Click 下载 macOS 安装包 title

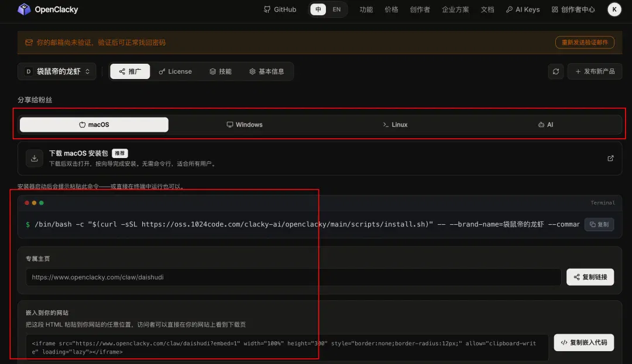click(x=78, y=153)
